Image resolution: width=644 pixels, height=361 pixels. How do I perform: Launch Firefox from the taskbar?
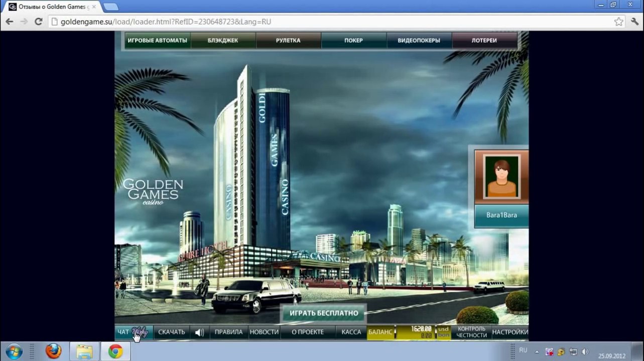click(53, 351)
